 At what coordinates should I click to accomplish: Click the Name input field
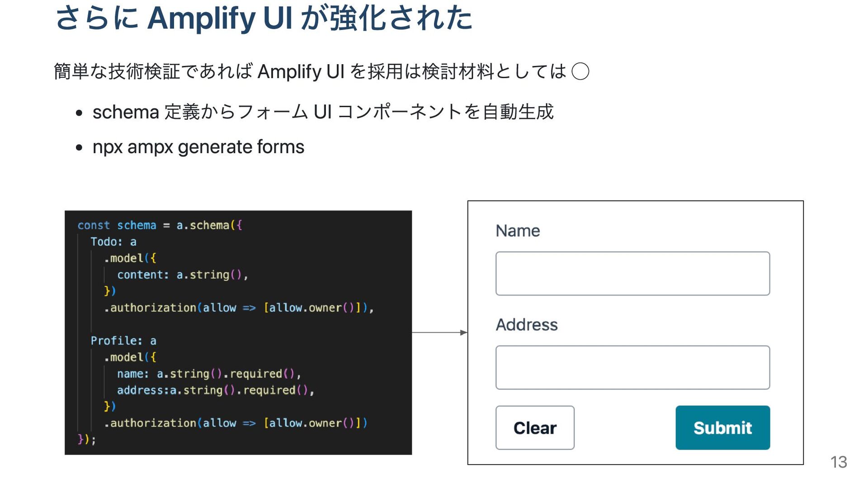point(632,273)
